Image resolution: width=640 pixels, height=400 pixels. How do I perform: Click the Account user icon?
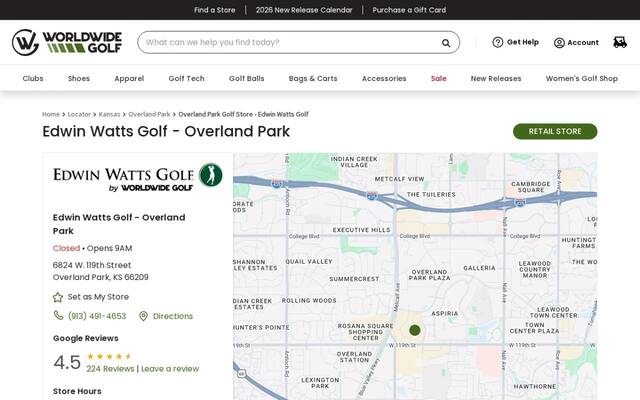click(559, 42)
